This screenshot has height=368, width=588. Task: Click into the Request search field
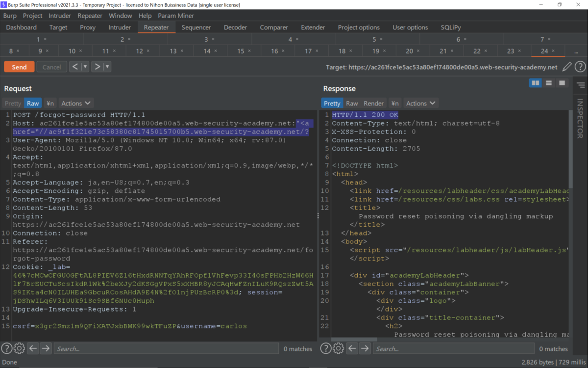(x=166, y=349)
